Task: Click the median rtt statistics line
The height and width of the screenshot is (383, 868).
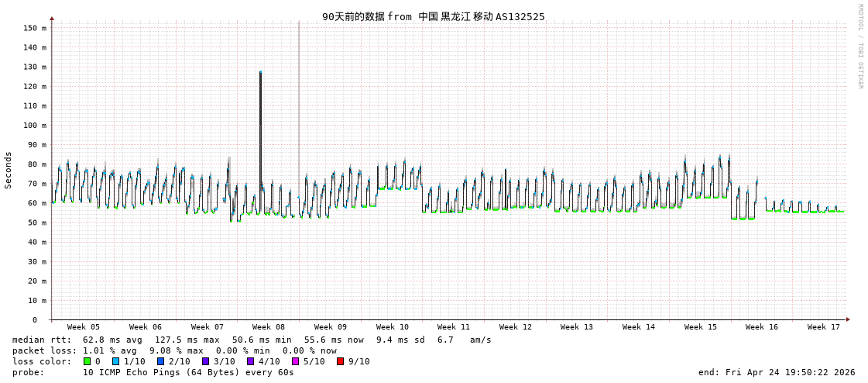Action: tap(252, 340)
